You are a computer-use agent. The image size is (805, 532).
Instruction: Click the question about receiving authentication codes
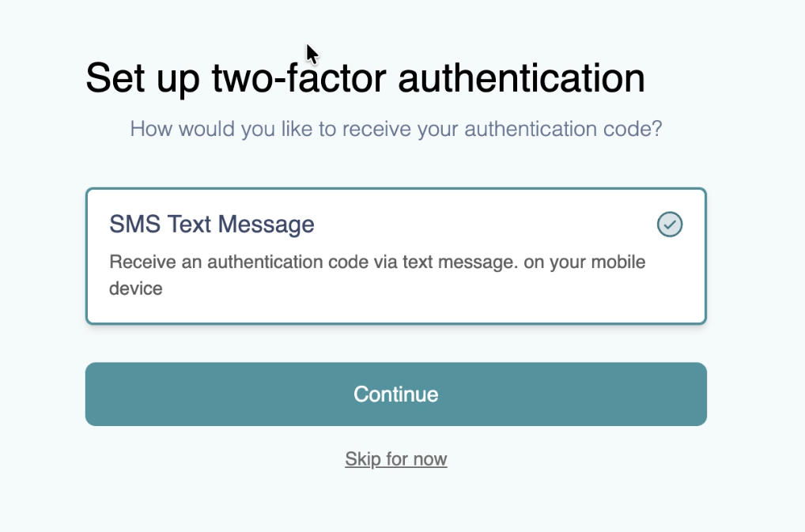click(395, 128)
